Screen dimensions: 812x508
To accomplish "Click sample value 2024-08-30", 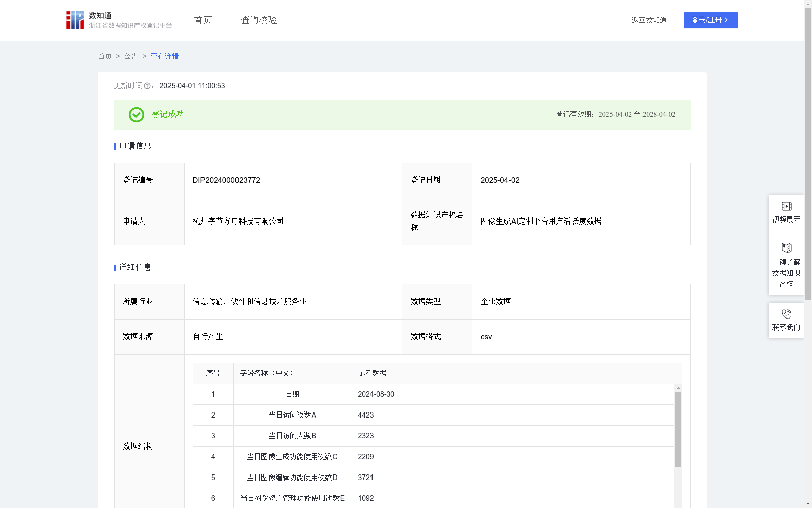I will click(x=376, y=394).
